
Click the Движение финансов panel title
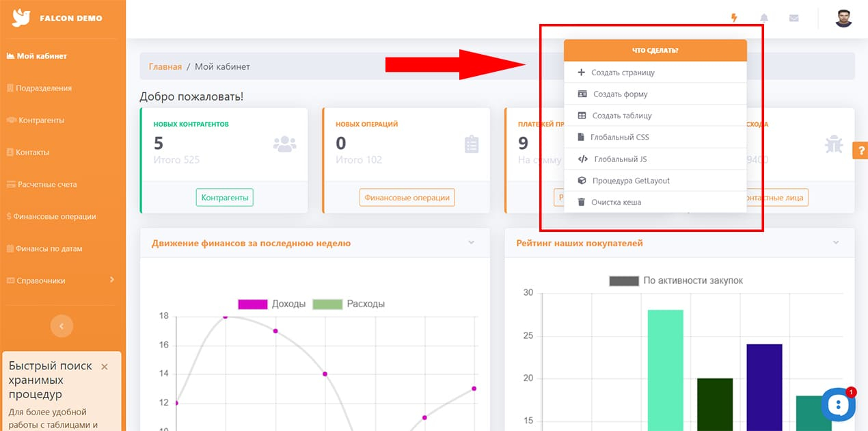[252, 243]
